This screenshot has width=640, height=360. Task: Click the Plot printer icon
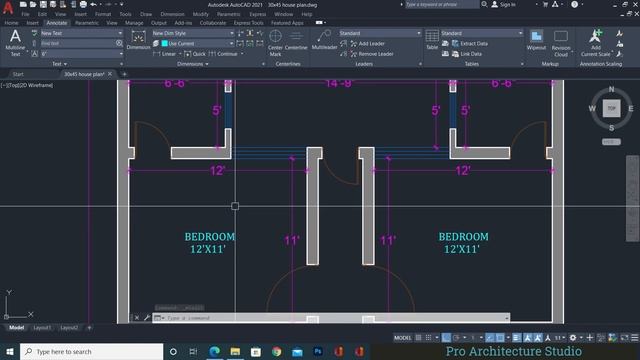[x=83, y=4]
